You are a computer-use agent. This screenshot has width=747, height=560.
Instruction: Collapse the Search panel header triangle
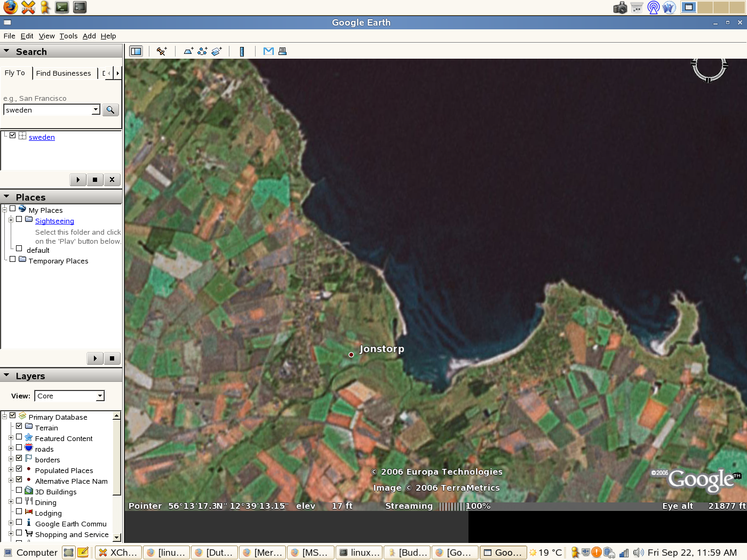click(6, 51)
